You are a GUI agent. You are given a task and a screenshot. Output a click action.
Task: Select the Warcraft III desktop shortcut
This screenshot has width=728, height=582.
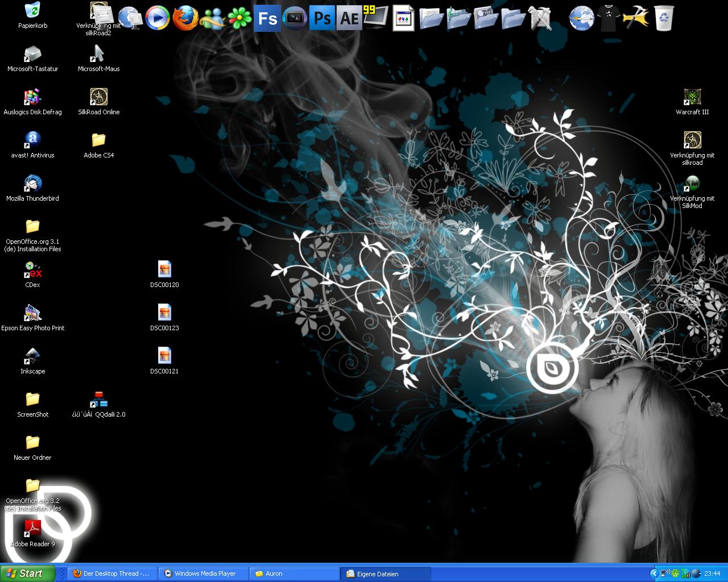[692, 97]
